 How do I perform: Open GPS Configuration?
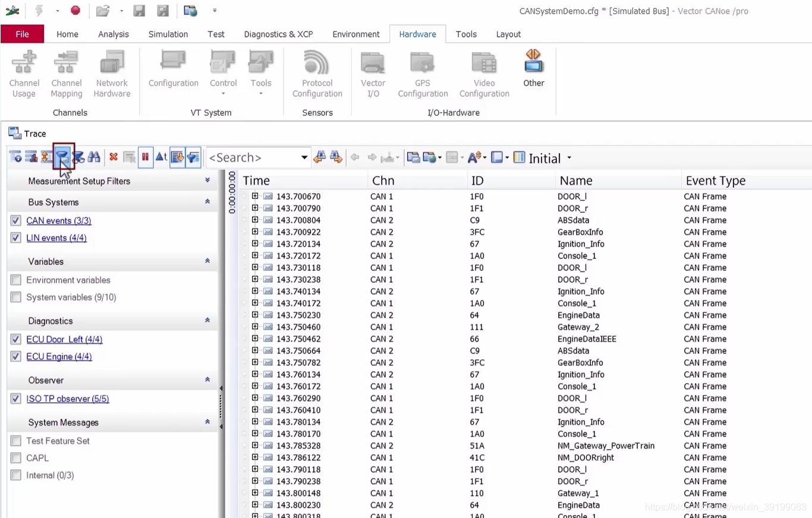click(x=423, y=74)
